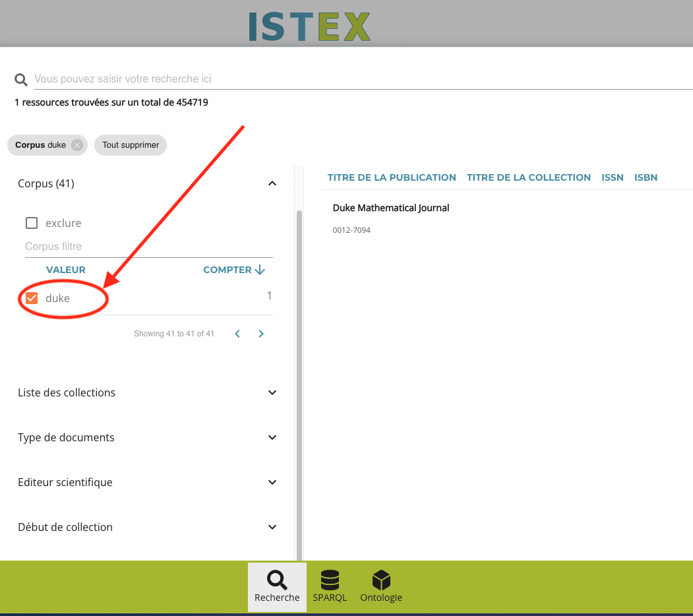Go to previous facet page
This screenshot has height=616, width=693.
click(x=237, y=334)
